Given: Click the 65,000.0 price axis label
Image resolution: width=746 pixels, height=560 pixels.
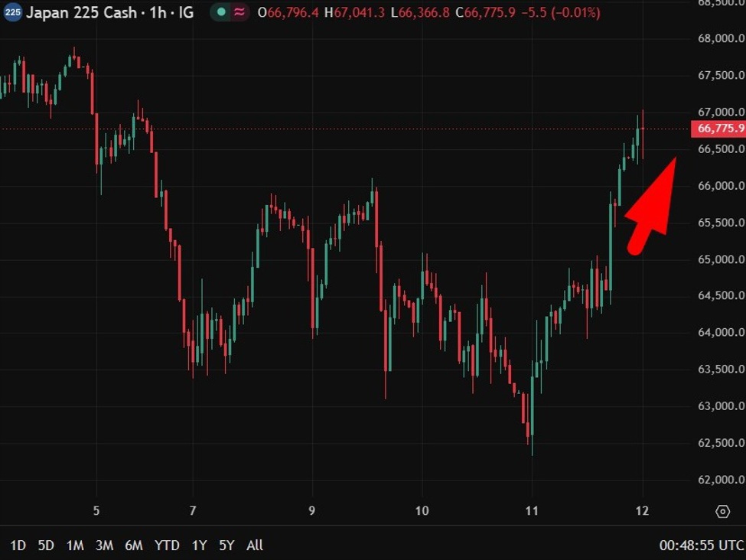Looking at the screenshot, I should click(722, 259).
